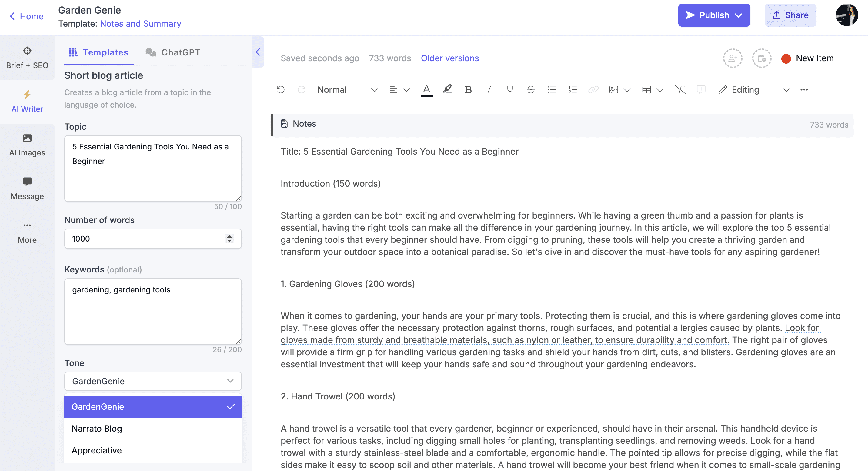Click the New Item status indicator
The width and height of the screenshot is (868, 471).
[x=807, y=58]
